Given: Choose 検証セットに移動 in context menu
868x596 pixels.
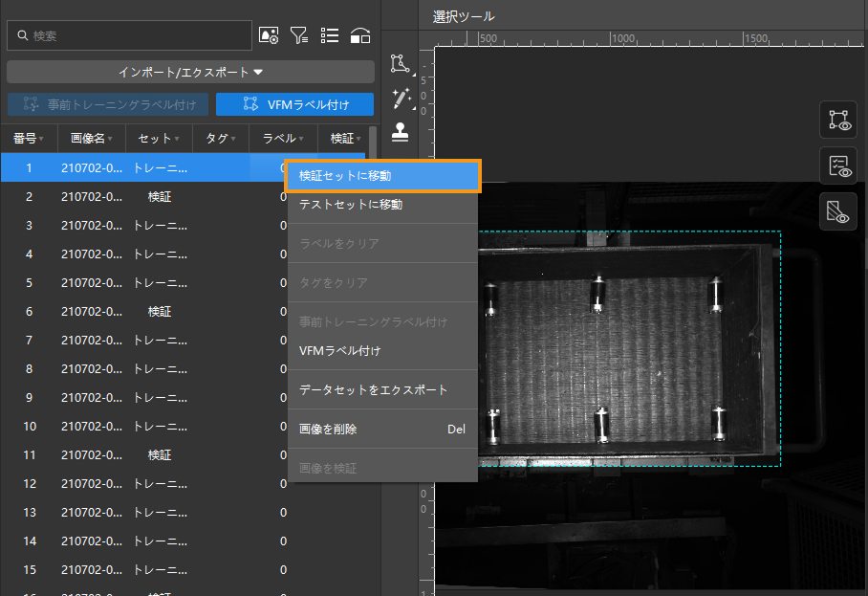Looking at the screenshot, I should [382, 176].
